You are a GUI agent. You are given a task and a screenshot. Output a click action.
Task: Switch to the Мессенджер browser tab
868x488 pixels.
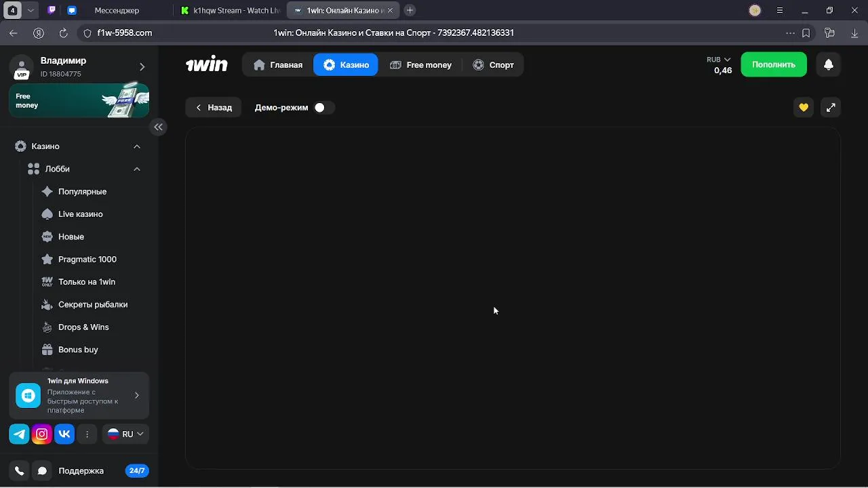(117, 10)
